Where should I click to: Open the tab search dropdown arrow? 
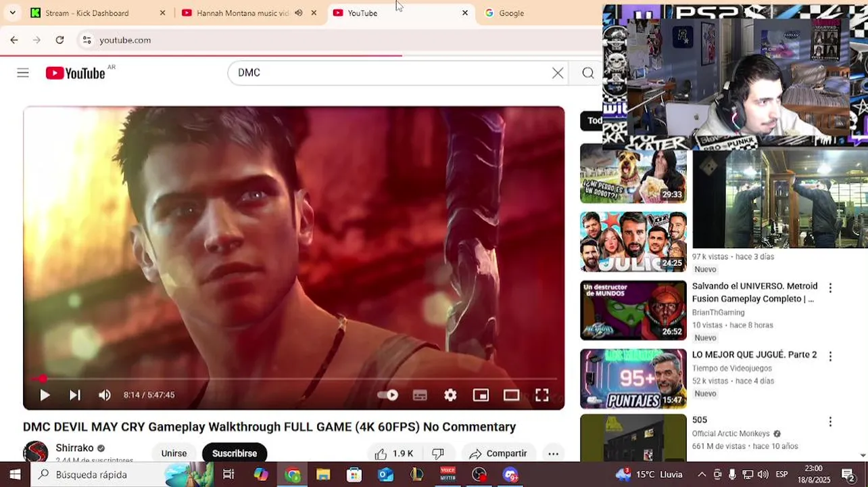(x=12, y=13)
